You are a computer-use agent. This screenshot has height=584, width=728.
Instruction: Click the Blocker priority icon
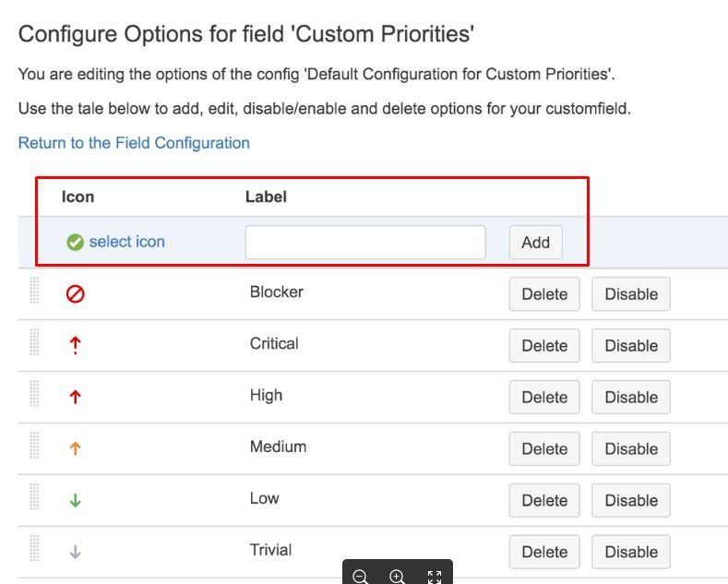click(x=76, y=294)
